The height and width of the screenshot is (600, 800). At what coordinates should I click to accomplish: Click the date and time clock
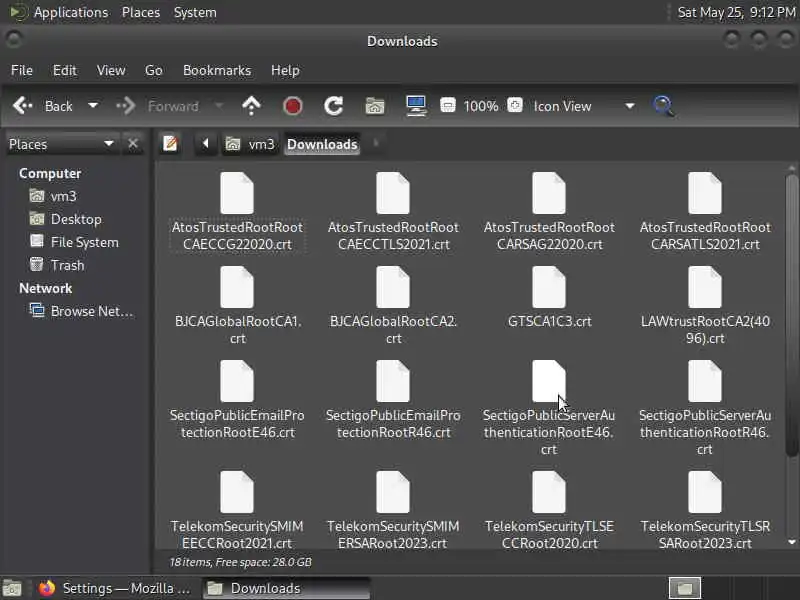click(736, 12)
